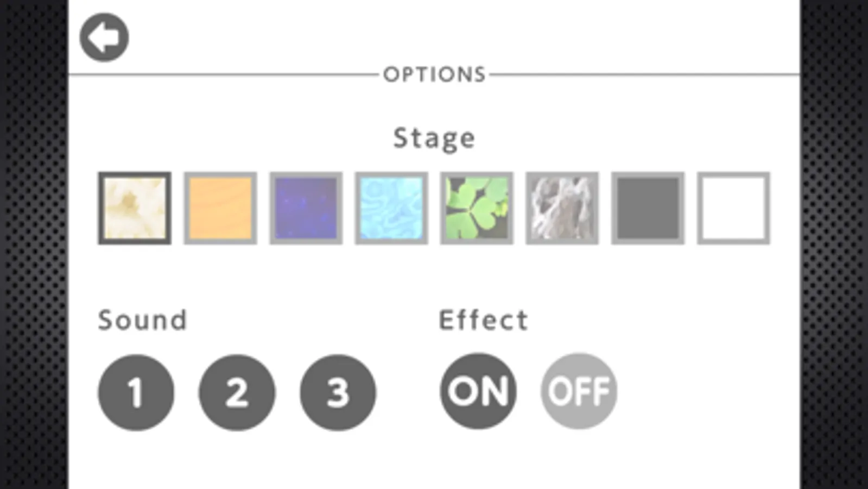Screen dimensions: 868x489
Task: Click the Sound section label
Action: 142,319
